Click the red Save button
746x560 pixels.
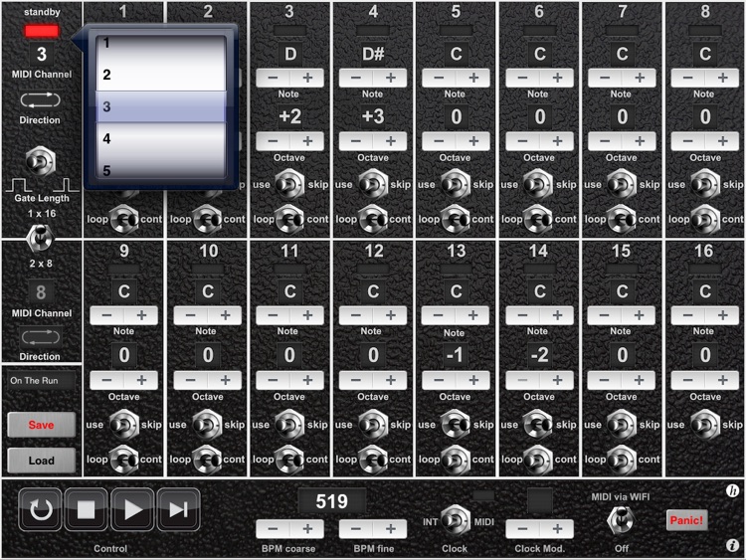tap(42, 425)
